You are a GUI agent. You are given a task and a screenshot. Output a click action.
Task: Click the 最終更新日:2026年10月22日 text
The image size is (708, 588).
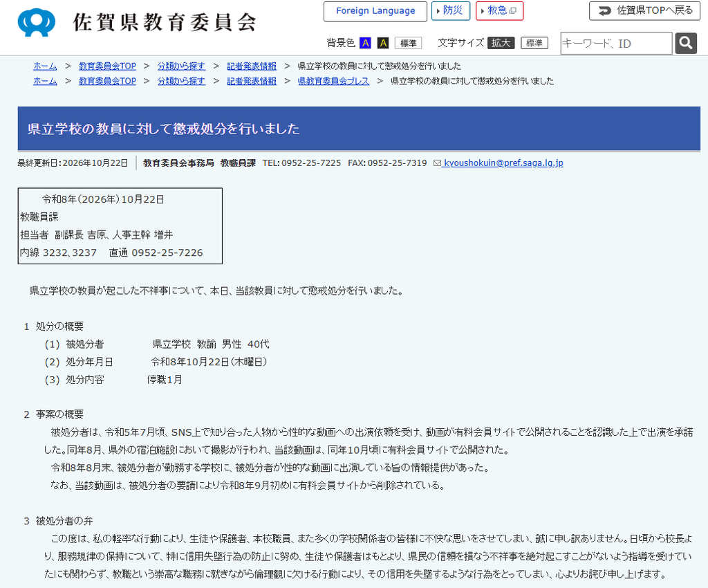tap(73, 163)
